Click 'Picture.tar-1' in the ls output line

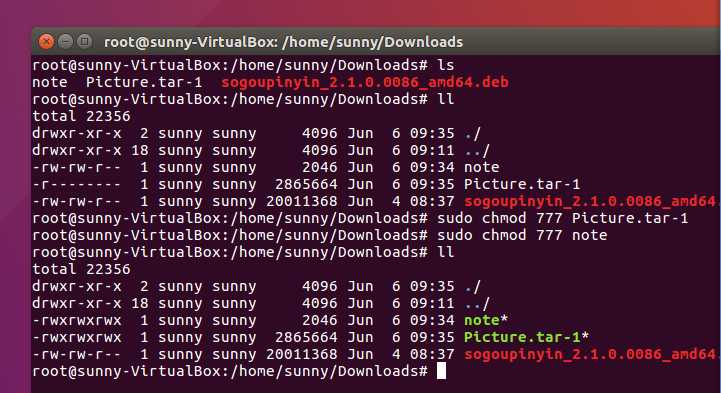[144, 82]
